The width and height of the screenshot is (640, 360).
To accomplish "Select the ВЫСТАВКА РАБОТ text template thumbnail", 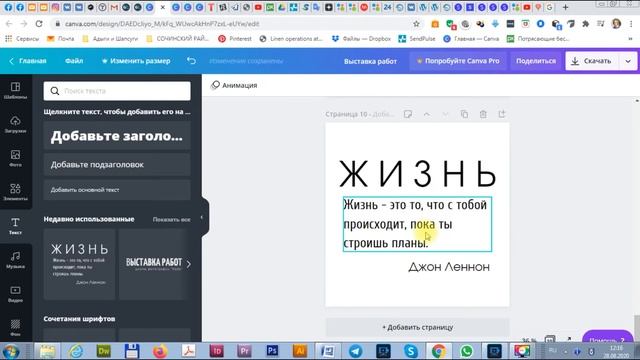I will tap(153, 264).
